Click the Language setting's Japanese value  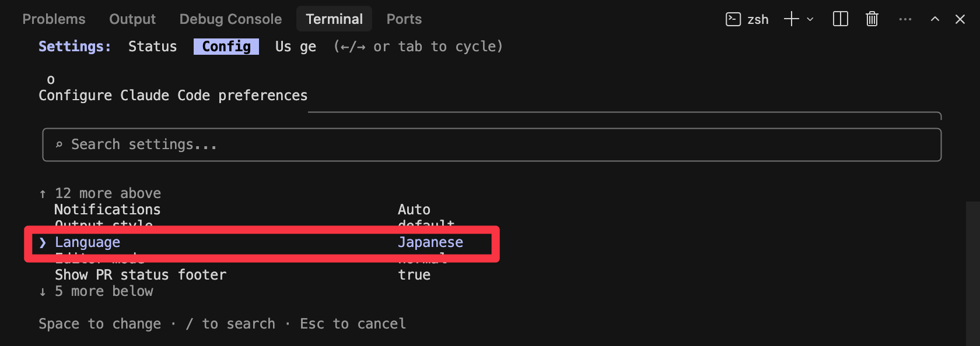point(430,242)
